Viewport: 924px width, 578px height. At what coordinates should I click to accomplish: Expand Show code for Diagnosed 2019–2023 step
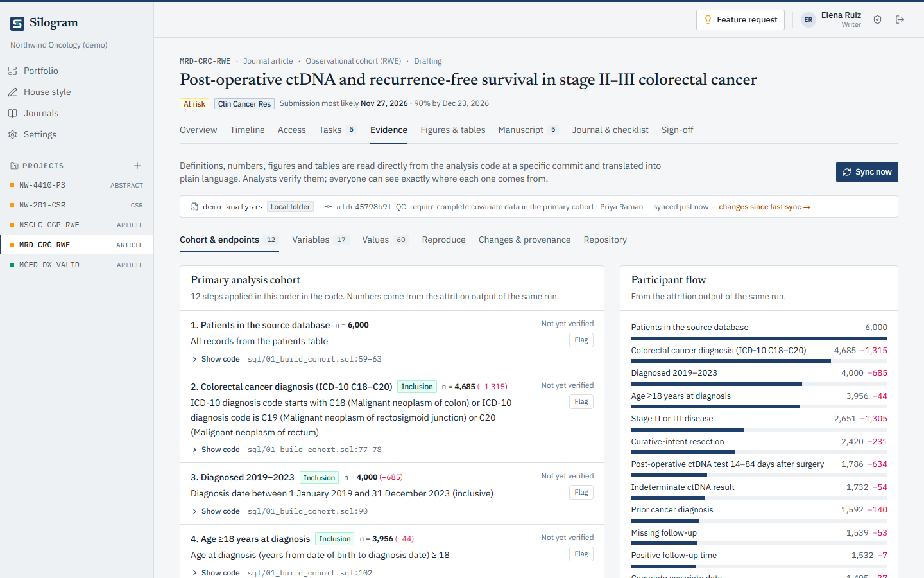point(216,511)
